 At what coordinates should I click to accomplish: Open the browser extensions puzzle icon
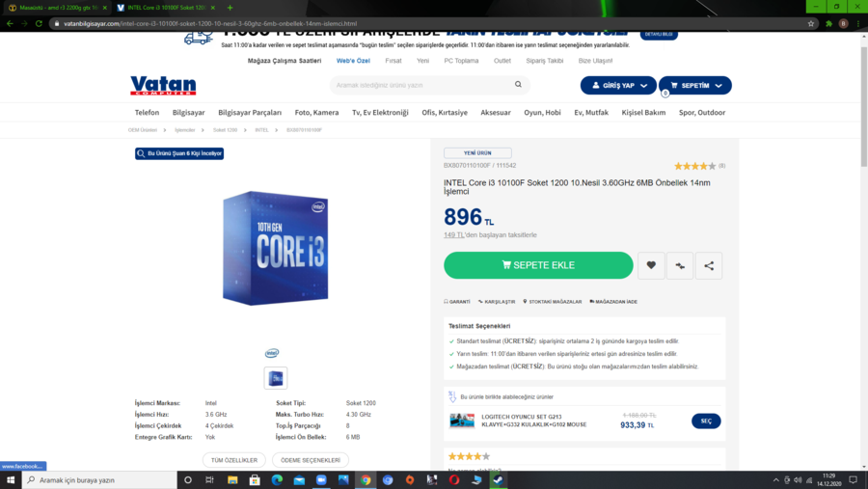click(x=828, y=23)
